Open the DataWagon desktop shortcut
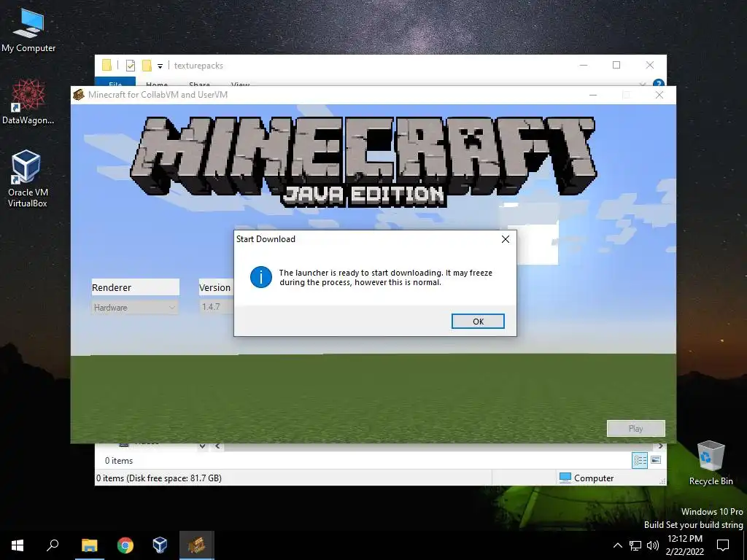This screenshot has height=560, width=747. point(28,102)
